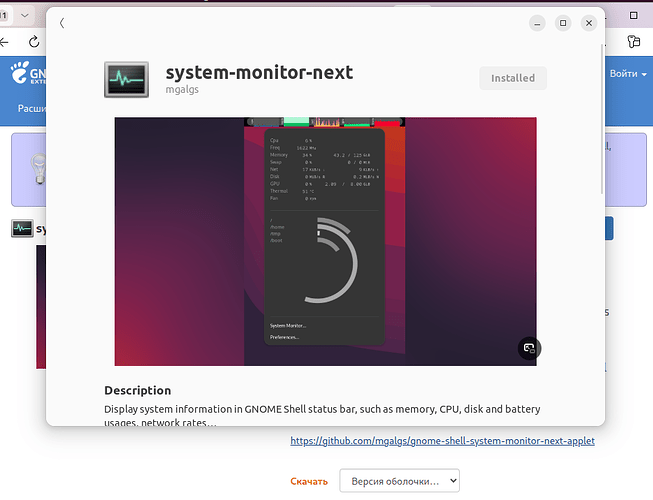The height and width of the screenshot is (500, 653).
Task: Maximize the browser window behind
Action: click(633, 15)
